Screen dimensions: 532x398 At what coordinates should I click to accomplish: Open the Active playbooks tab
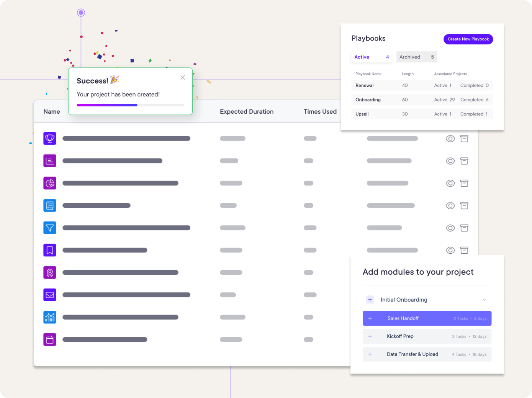[x=371, y=57]
